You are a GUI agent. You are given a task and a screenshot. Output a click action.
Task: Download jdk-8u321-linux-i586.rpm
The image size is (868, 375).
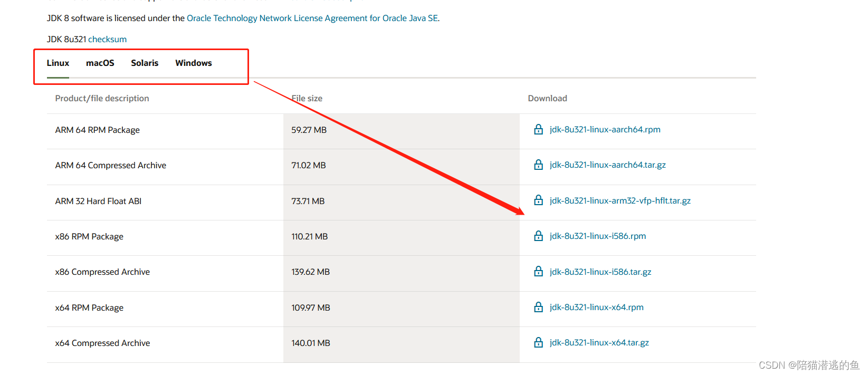coord(598,236)
